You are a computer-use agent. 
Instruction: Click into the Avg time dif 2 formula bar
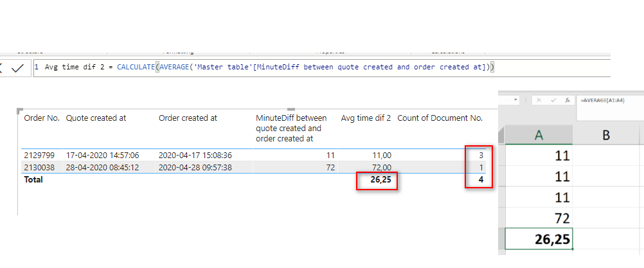pyautogui.click(x=321, y=67)
